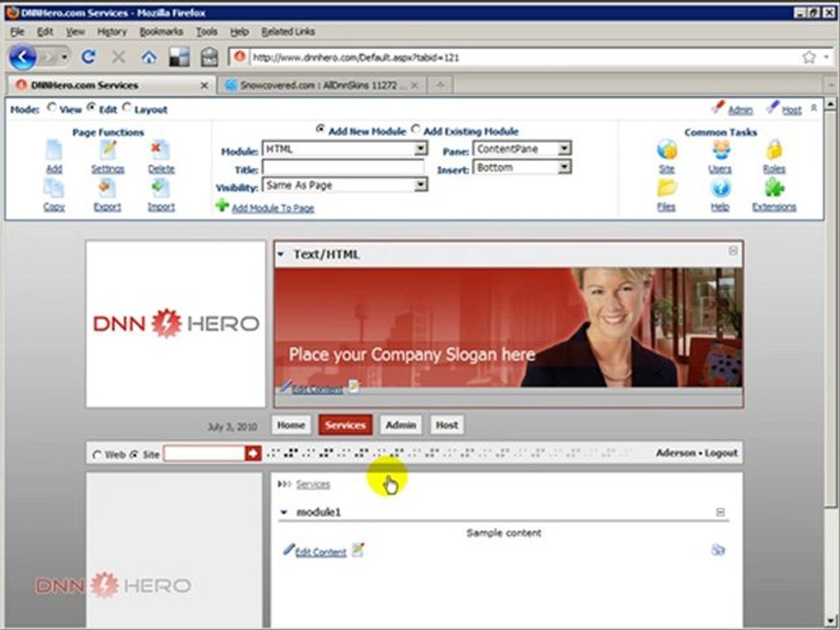Click the Add Module To Page link
This screenshot has width=840, height=630.
[x=273, y=208]
